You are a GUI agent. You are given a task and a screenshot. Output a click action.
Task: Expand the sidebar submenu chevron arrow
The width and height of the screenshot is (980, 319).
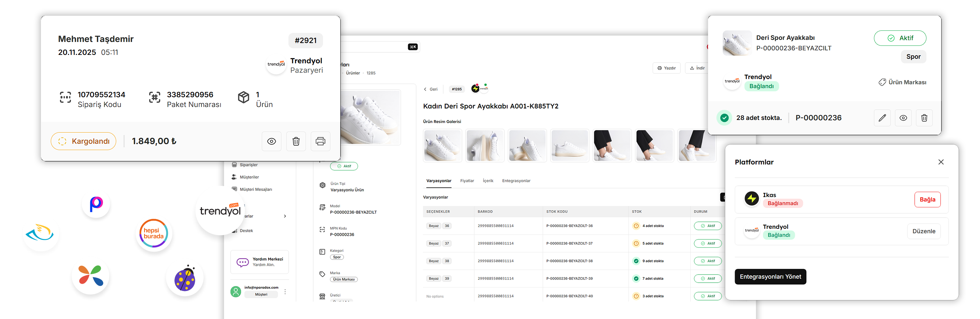(x=285, y=217)
